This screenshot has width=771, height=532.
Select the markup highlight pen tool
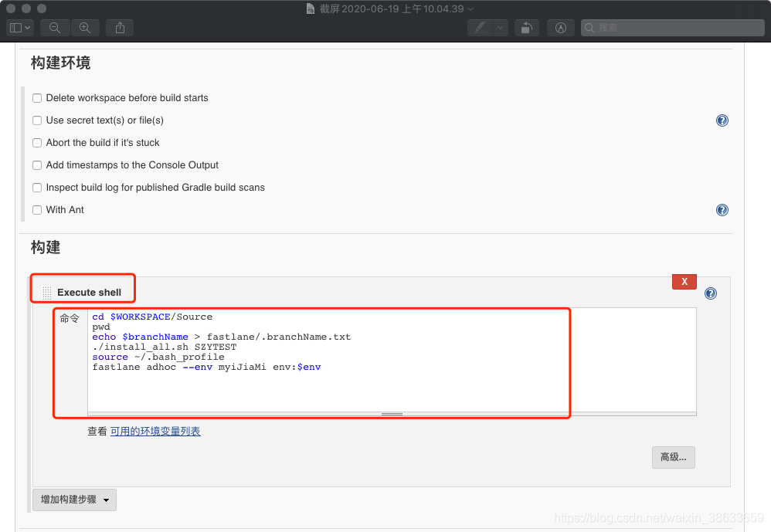[x=481, y=28]
